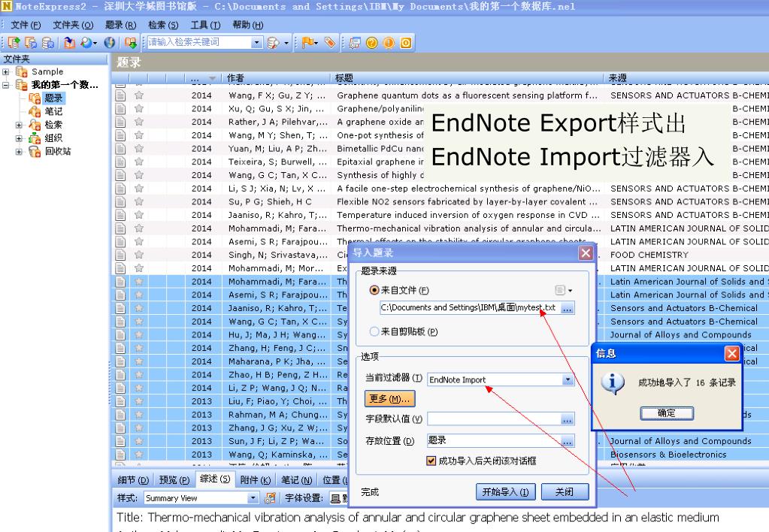Expand the 组织 tree node
This screenshot has width=769, height=532.
click(19, 138)
